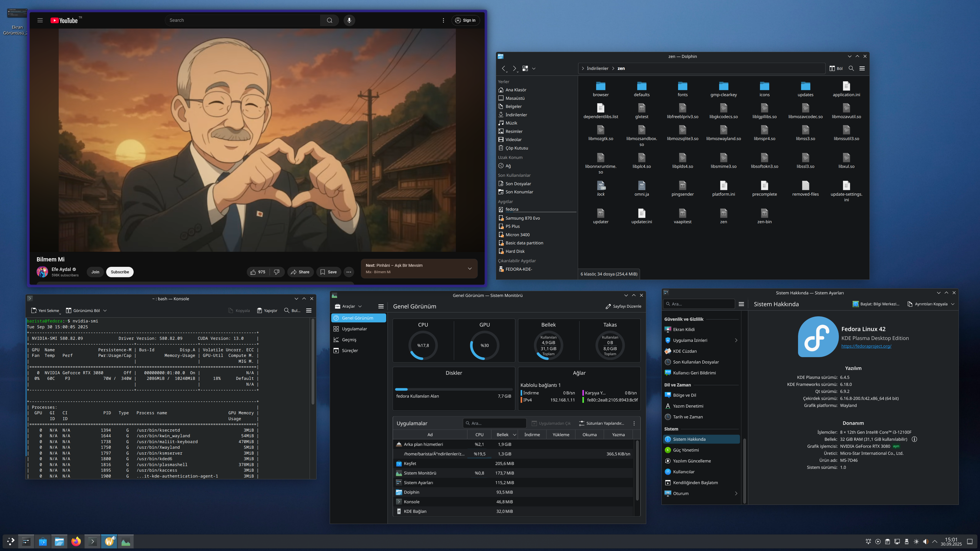Click the Subscribe button

tap(120, 272)
